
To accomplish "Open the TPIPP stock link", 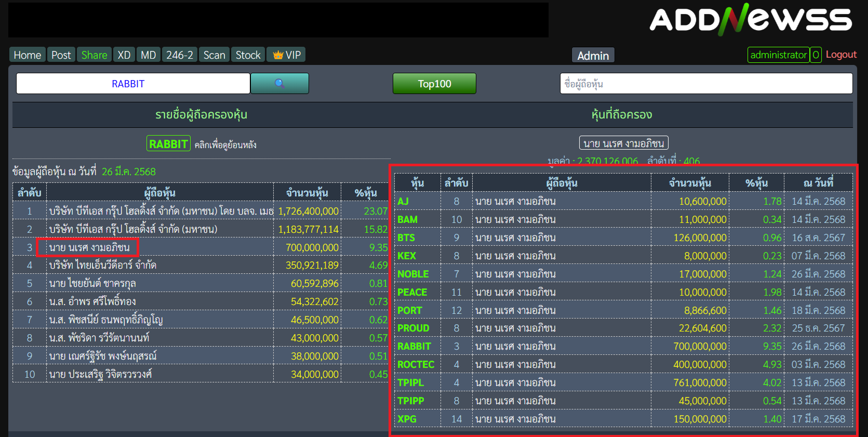I will 411,401.
